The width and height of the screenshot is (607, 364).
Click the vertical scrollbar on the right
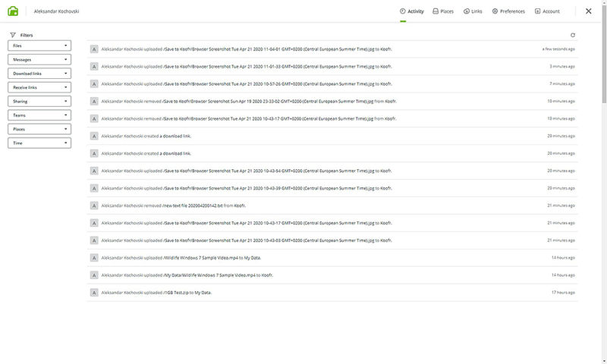(x=603, y=61)
